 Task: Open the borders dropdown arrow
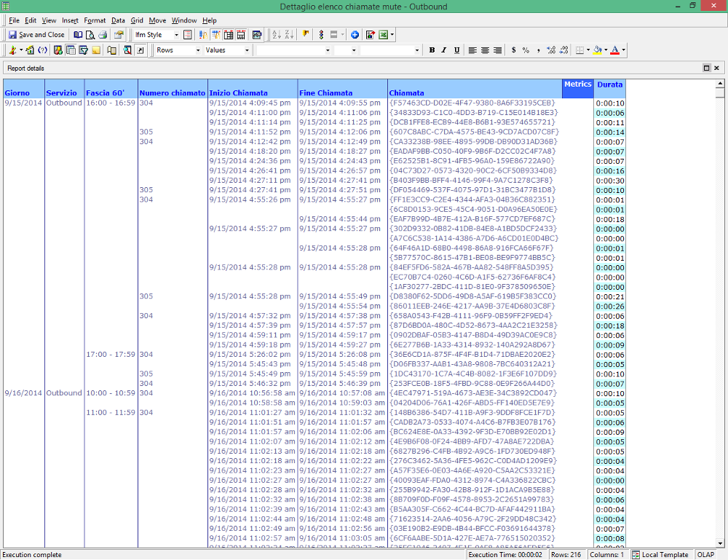pyautogui.click(x=588, y=50)
